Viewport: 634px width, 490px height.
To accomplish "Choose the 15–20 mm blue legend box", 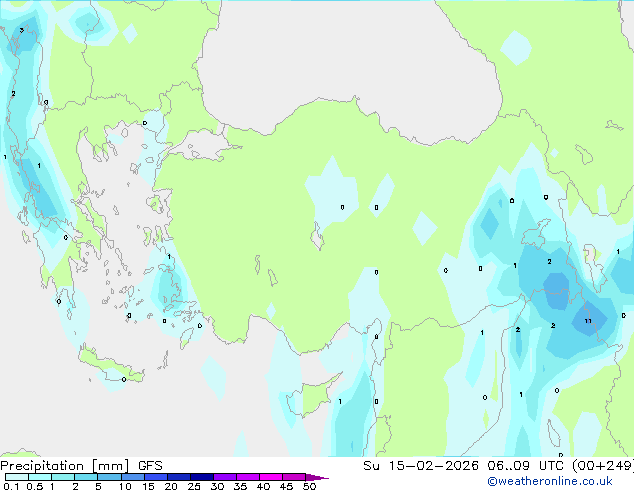I will 156,477.
